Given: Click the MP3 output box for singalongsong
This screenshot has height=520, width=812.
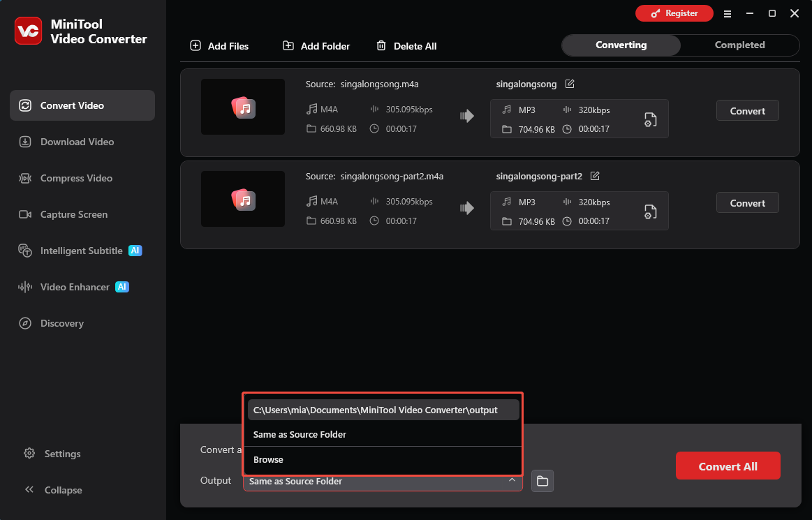Looking at the screenshot, I should tap(579, 119).
